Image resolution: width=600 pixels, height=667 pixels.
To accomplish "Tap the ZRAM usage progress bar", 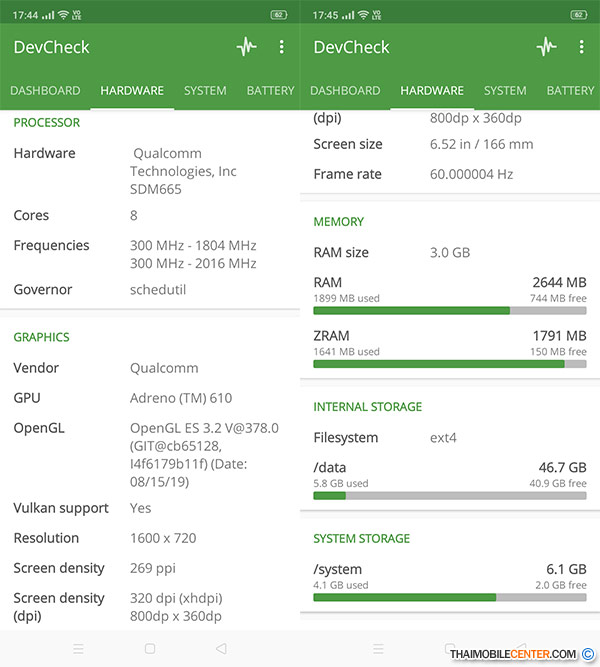I will 450,364.
